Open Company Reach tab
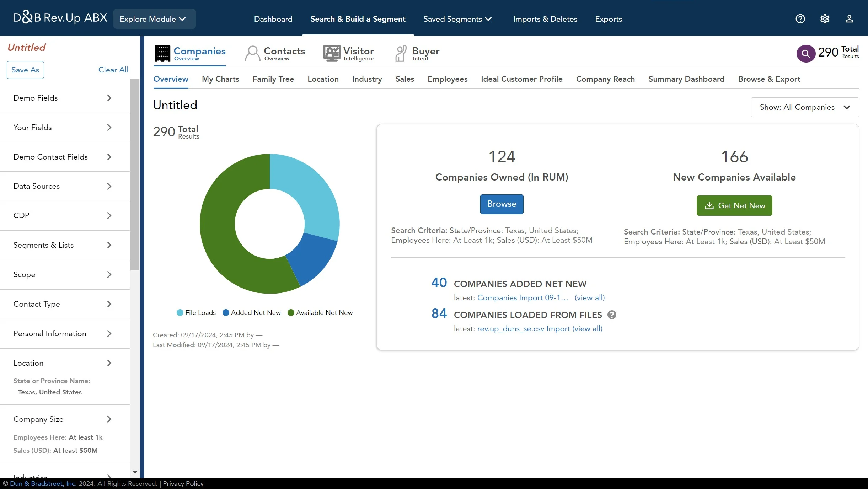The image size is (868, 489). coord(605,79)
